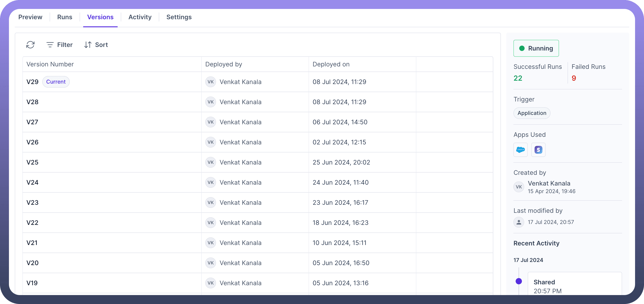Click the Version Number column header
This screenshot has height=304, width=644.
coord(50,64)
